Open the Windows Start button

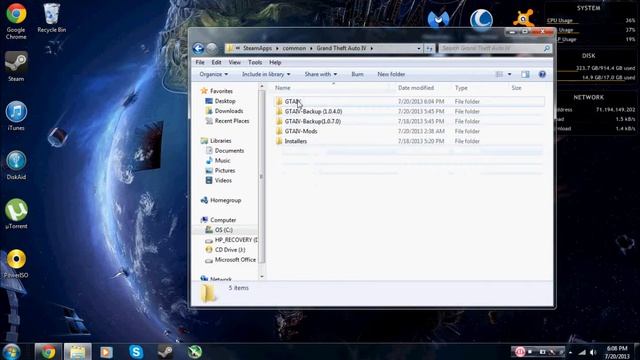click(x=11, y=351)
